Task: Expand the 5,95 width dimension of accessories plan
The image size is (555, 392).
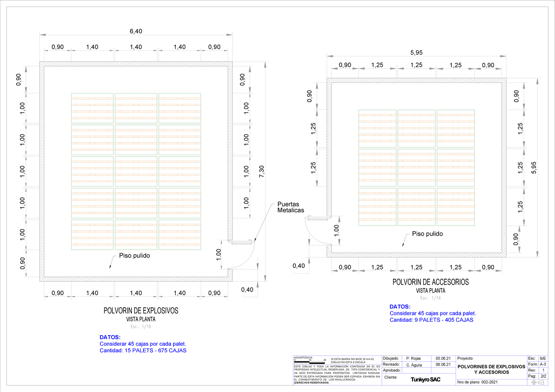Action: click(x=416, y=52)
